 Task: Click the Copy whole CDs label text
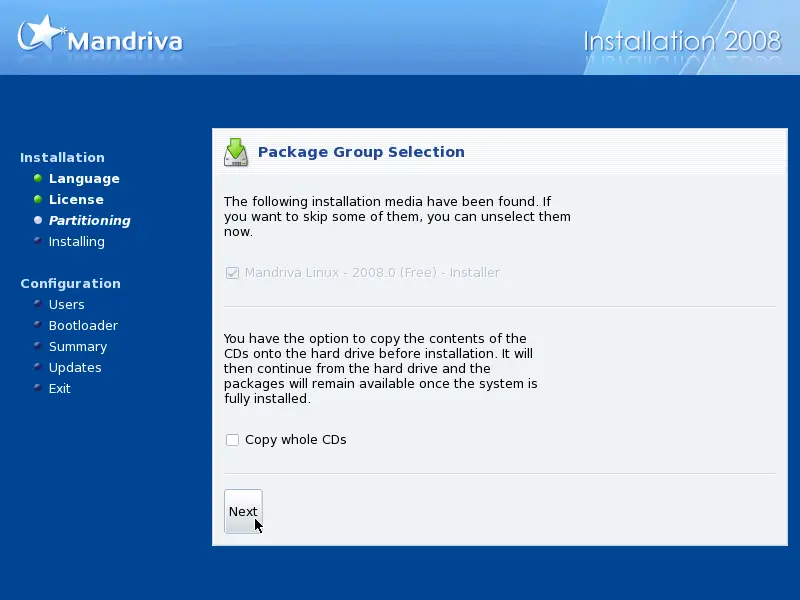click(x=295, y=440)
